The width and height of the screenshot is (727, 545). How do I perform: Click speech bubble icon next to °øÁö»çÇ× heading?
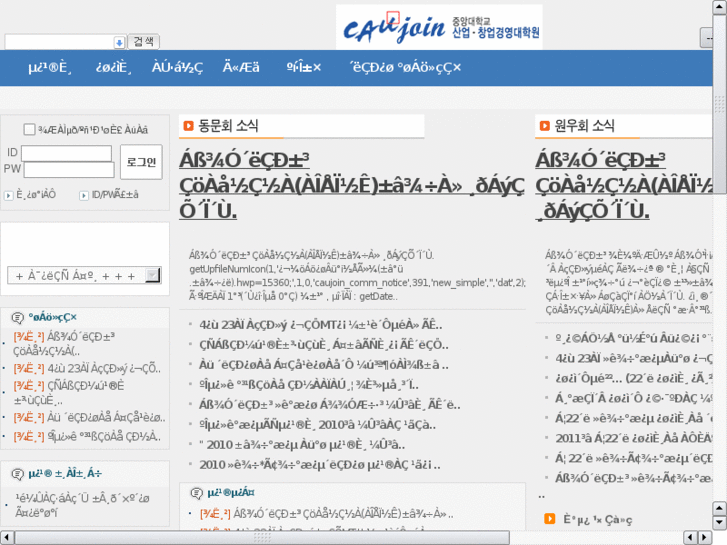[17, 318]
